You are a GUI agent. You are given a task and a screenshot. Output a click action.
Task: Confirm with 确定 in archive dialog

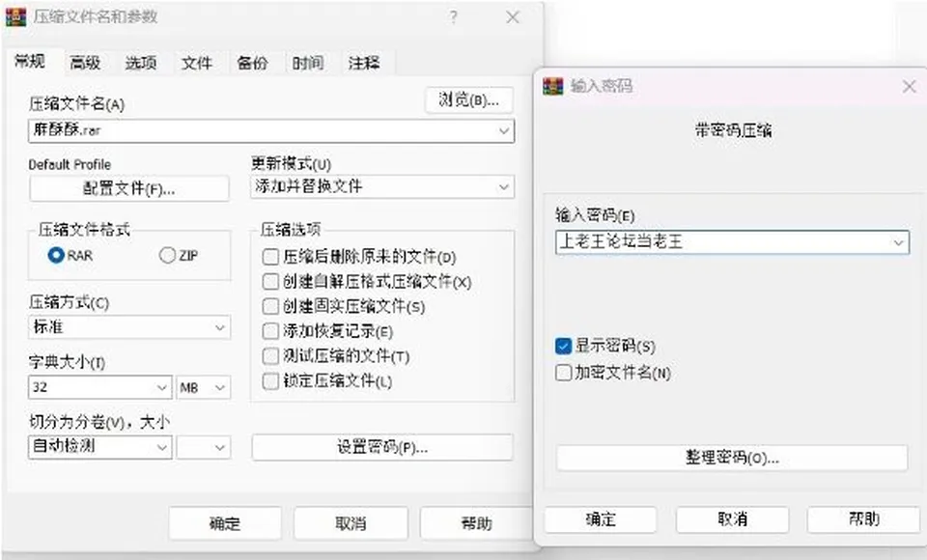[225, 522]
